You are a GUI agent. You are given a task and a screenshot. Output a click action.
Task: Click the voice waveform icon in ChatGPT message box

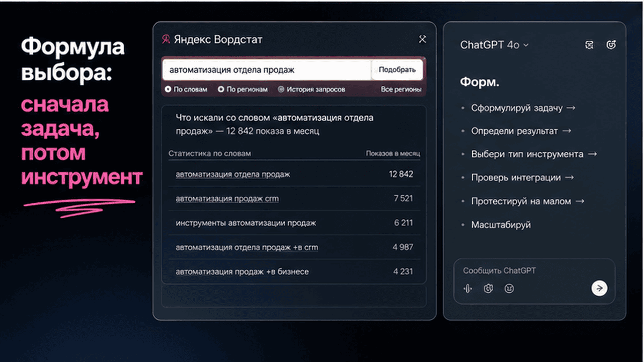(x=468, y=289)
